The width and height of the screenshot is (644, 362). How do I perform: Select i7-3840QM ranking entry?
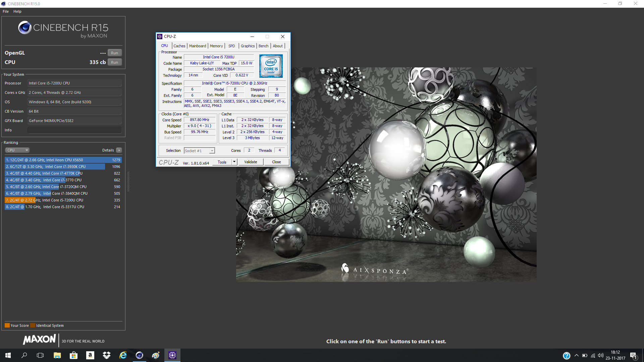pos(63,193)
